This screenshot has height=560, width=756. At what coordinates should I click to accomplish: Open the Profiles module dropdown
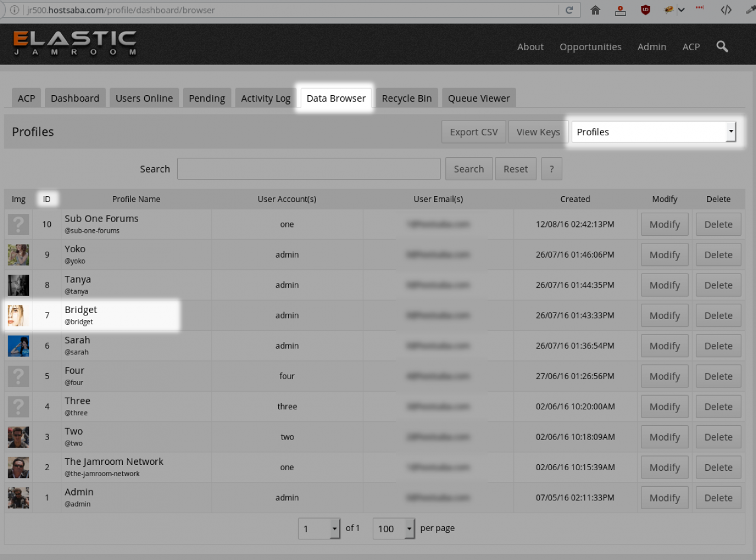pyautogui.click(x=653, y=132)
